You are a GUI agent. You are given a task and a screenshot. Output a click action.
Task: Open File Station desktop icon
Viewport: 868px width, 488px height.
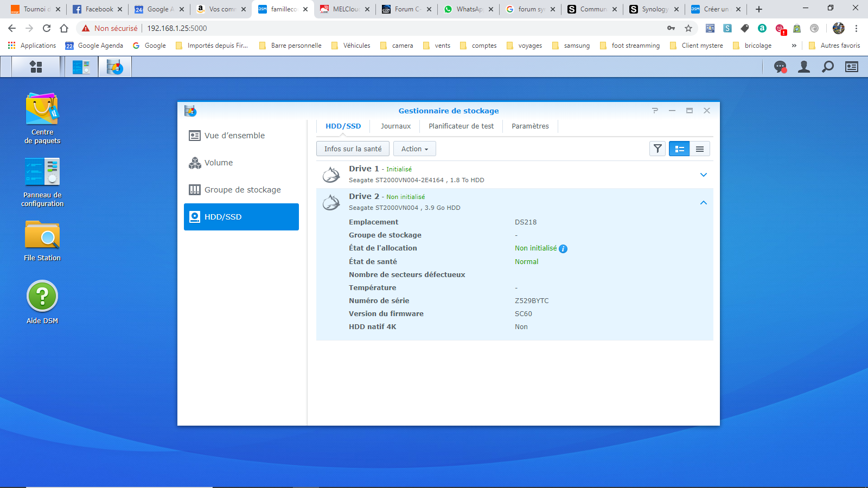42,241
